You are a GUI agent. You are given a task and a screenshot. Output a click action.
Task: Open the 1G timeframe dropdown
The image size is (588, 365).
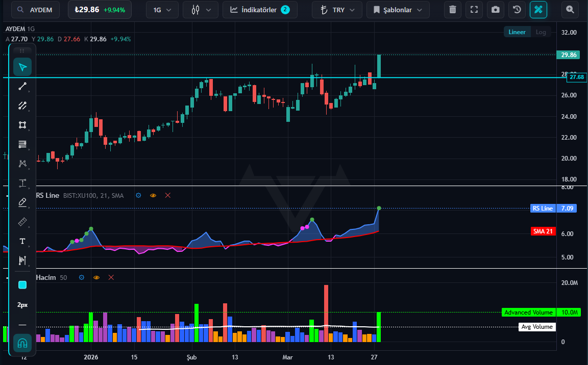tap(162, 10)
